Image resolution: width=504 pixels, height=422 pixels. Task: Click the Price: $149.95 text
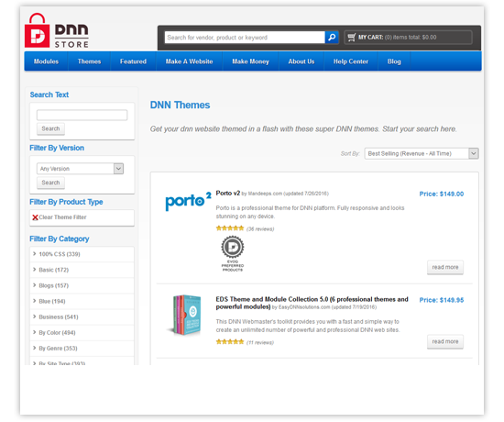[442, 300]
